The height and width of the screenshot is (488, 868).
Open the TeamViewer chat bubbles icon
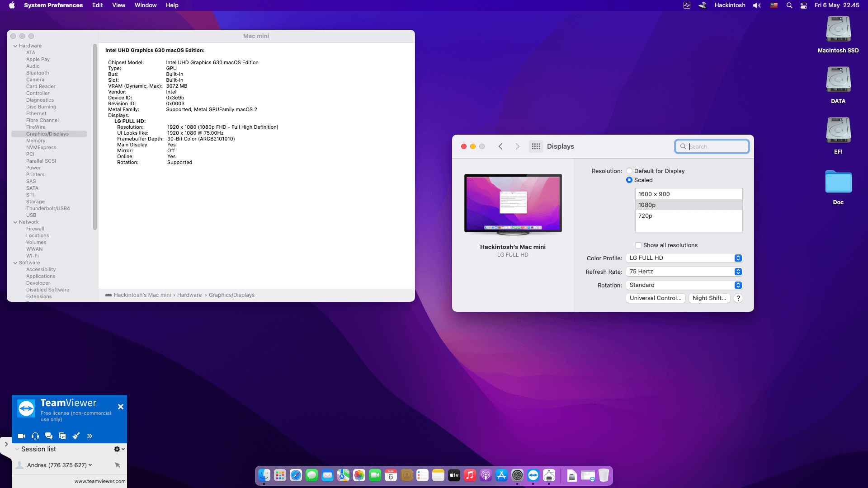[49, 436]
